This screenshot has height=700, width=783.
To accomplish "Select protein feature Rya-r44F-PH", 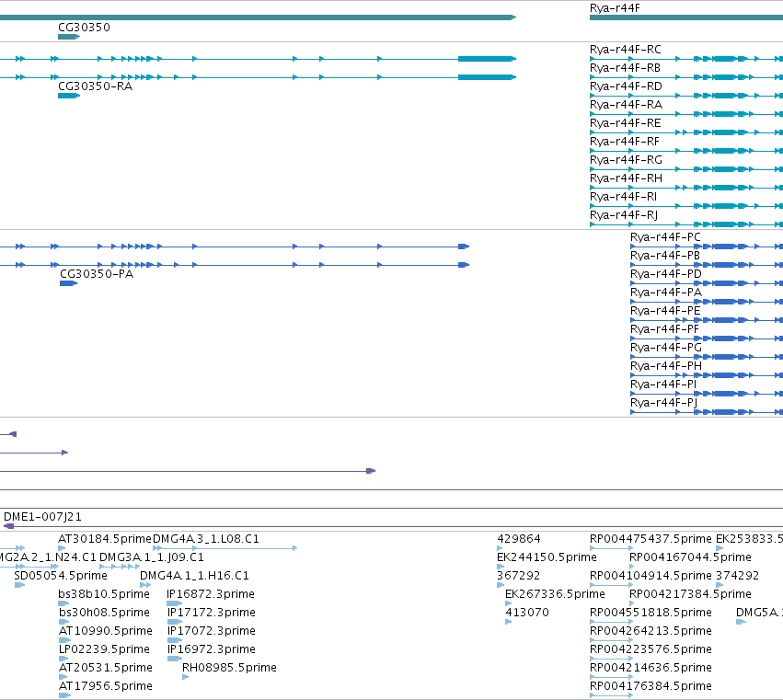I will pos(666,366).
